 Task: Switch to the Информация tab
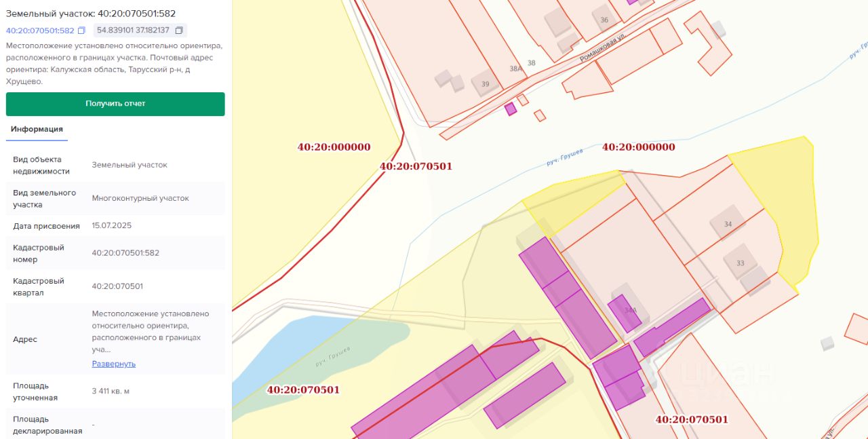tap(37, 129)
